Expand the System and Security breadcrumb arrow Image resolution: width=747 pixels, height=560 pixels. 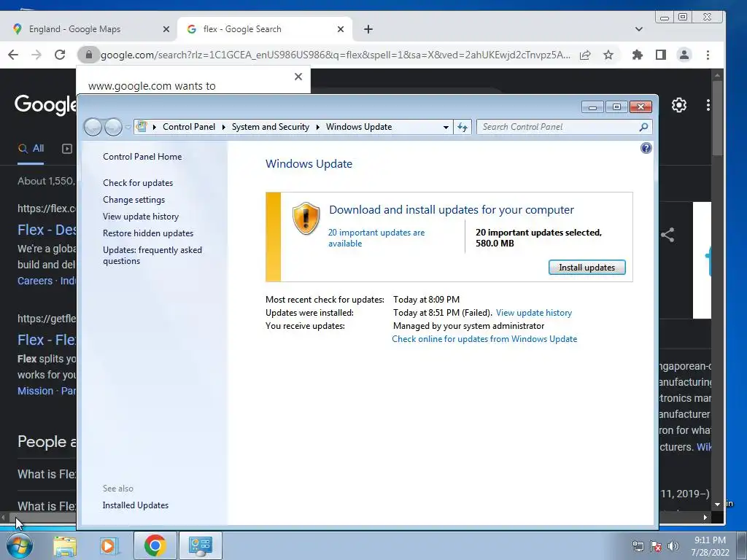pyautogui.click(x=318, y=127)
